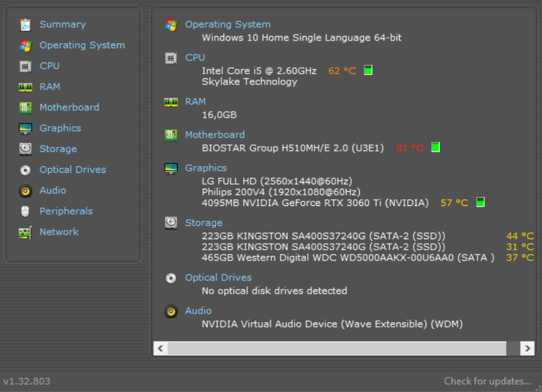Click the CPU heading in main panel
This screenshot has width=542, height=392.
[x=195, y=58]
